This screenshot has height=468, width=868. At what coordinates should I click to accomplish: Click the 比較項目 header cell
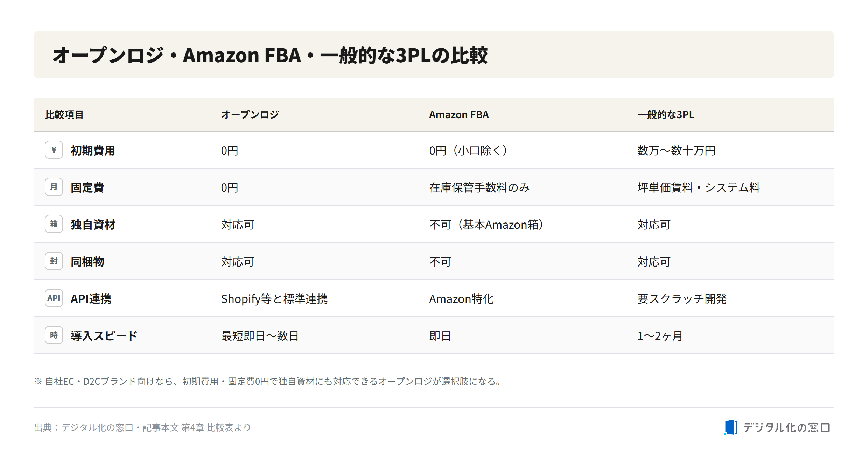(64, 115)
